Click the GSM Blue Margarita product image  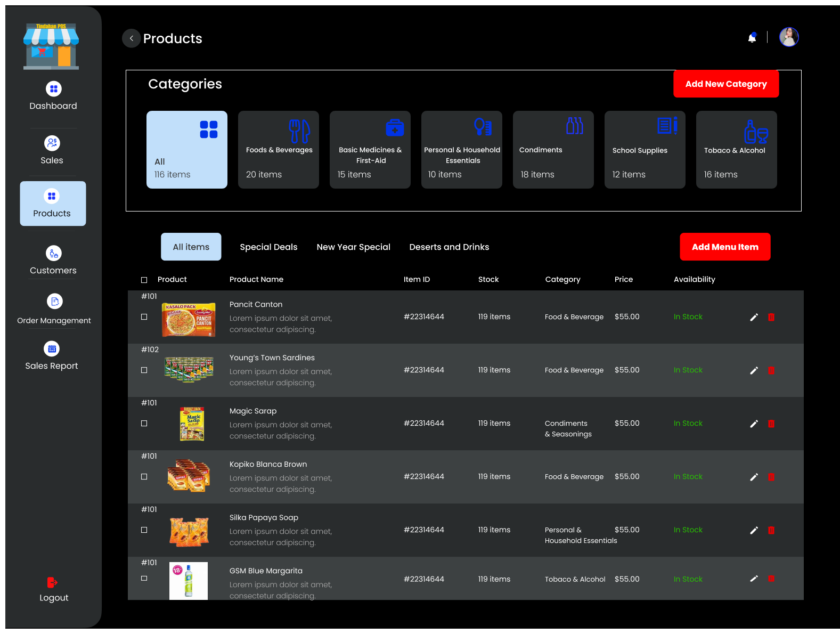(189, 581)
